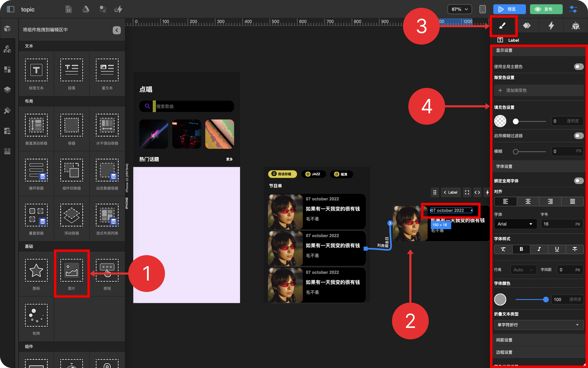Go back via the Label breadcrumb chevron

coord(445,192)
